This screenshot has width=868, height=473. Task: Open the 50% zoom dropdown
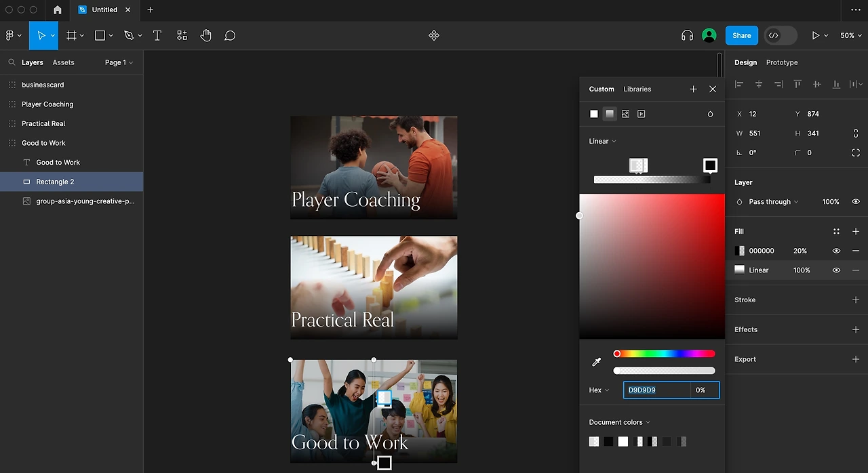coord(851,35)
